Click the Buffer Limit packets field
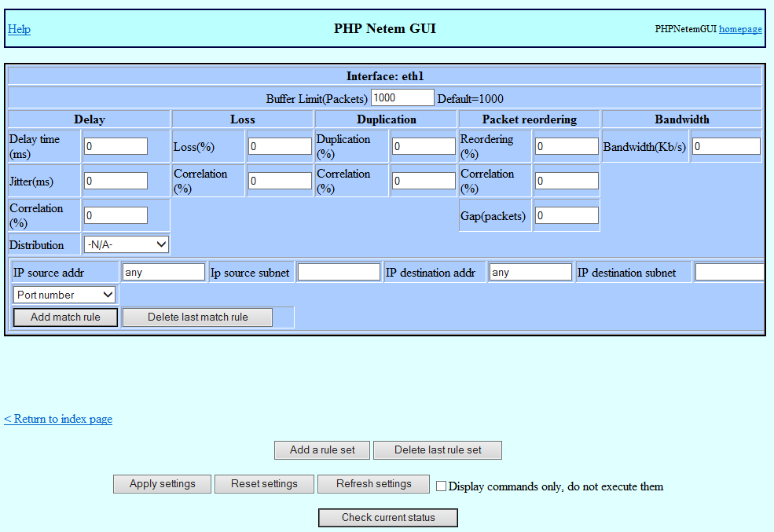 pos(402,97)
